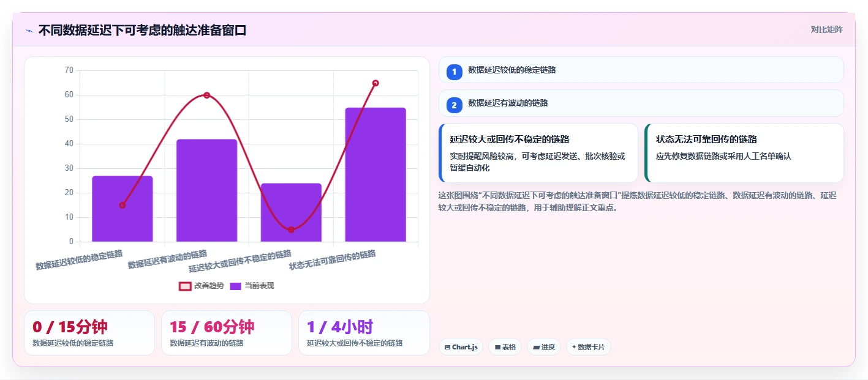Select the number 2 badge
Image resolution: width=868 pixels, height=380 pixels.
[454, 105]
